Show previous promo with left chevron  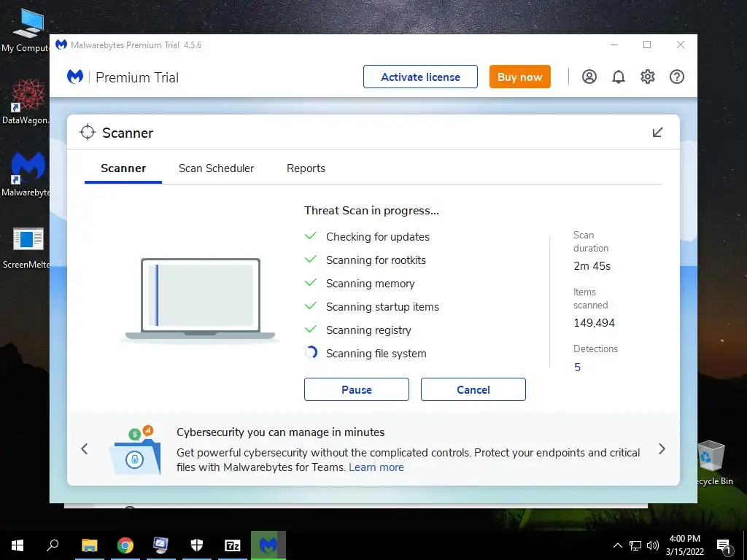click(x=85, y=448)
